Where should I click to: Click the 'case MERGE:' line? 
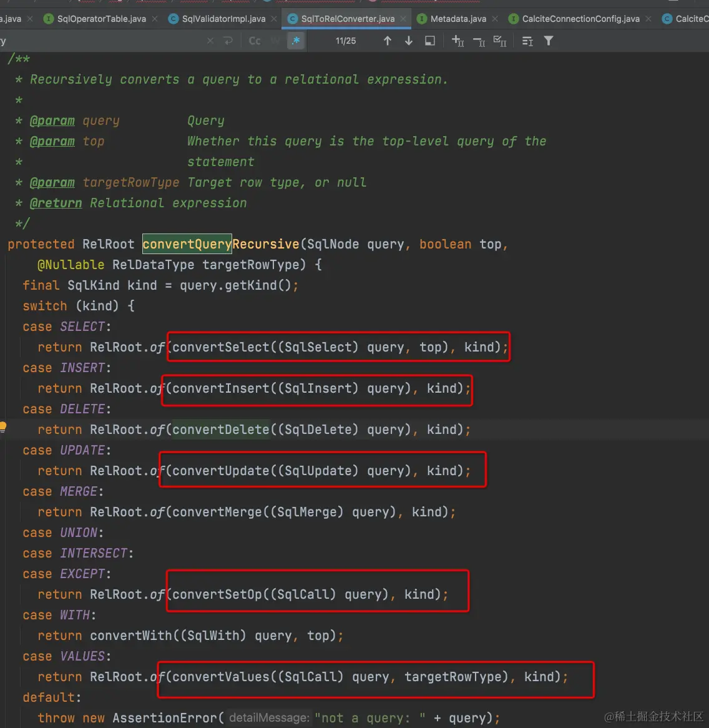tap(63, 491)
